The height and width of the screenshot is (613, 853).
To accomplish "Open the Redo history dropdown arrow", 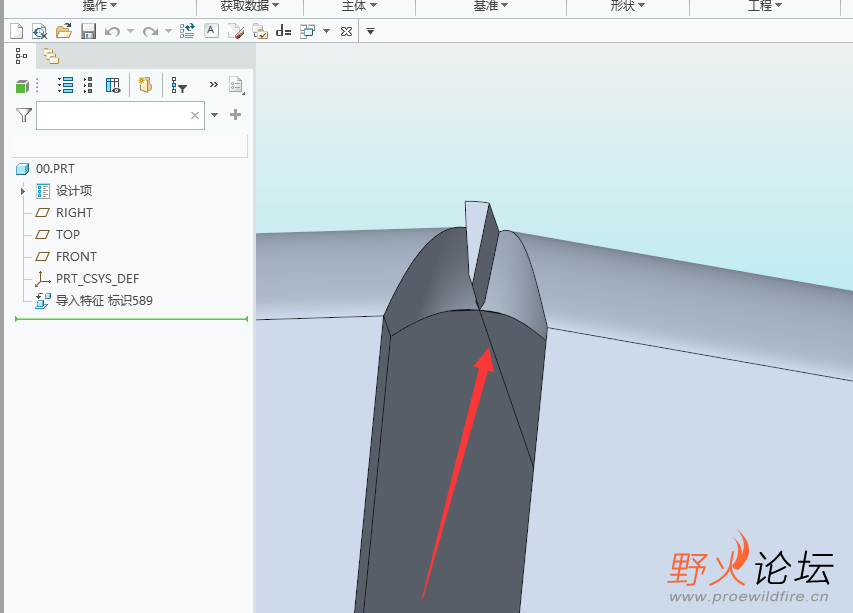I will pos(169,31).
